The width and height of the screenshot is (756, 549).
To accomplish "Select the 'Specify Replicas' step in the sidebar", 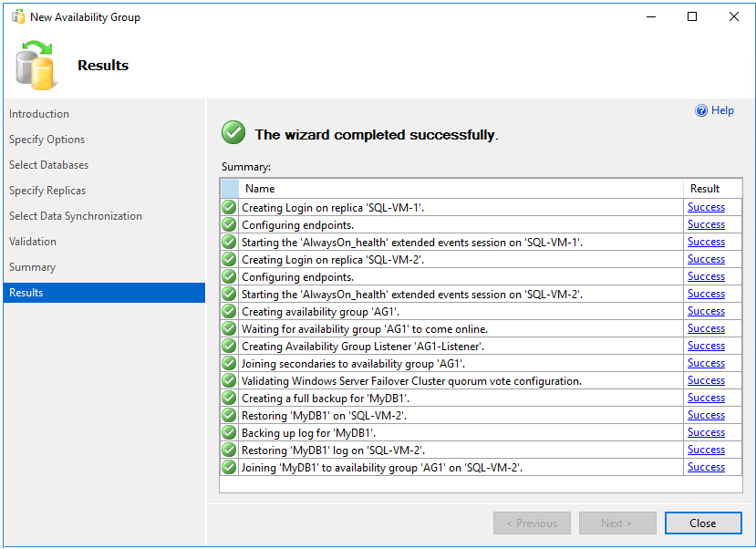I will coord(47,190).
